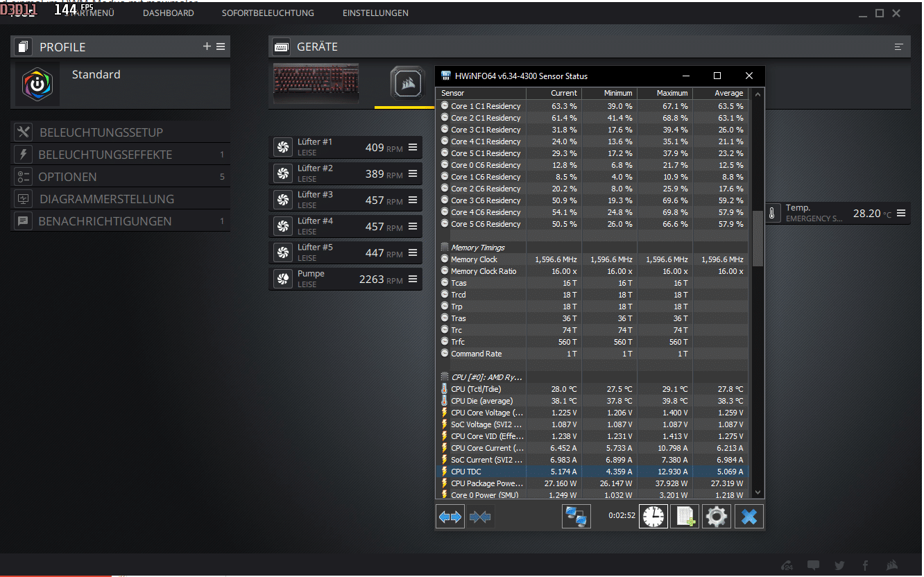Viewport: 924px width, 577px height.
Task: Click the blue expand arrows icon in HWiNFO
Action: [x=450, y=517]
